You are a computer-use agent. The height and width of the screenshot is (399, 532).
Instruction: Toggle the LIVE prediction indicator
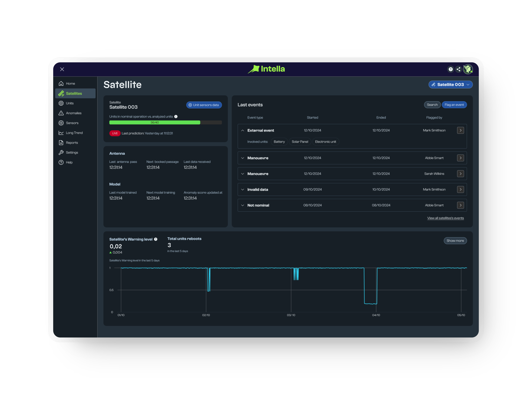115,133
